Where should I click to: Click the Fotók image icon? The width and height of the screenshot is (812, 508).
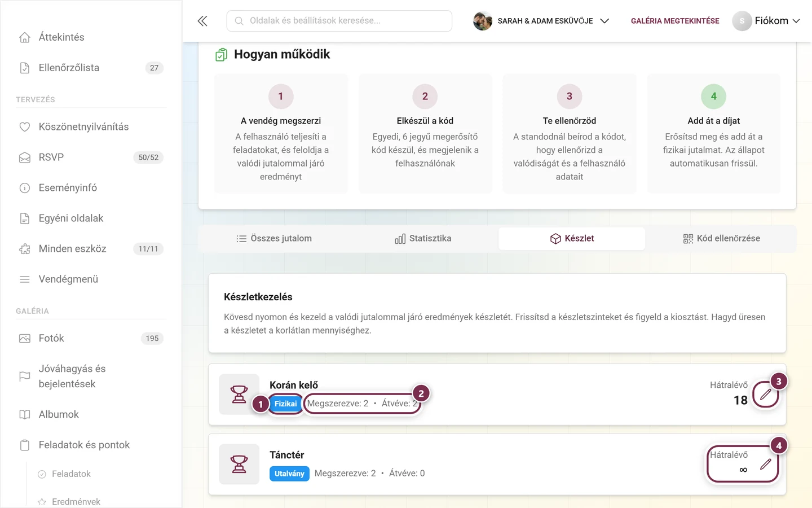[x=25, y=339]
